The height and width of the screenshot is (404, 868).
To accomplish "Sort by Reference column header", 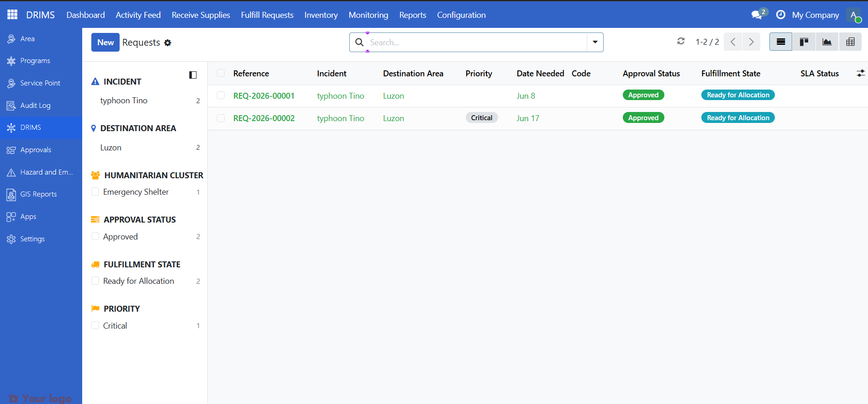I will [x=251, y=73].
